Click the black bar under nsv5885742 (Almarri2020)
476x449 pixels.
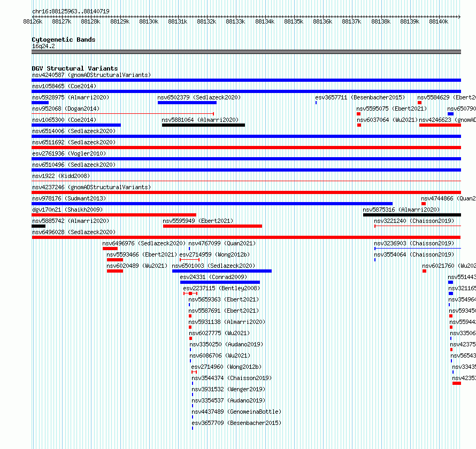39,226
